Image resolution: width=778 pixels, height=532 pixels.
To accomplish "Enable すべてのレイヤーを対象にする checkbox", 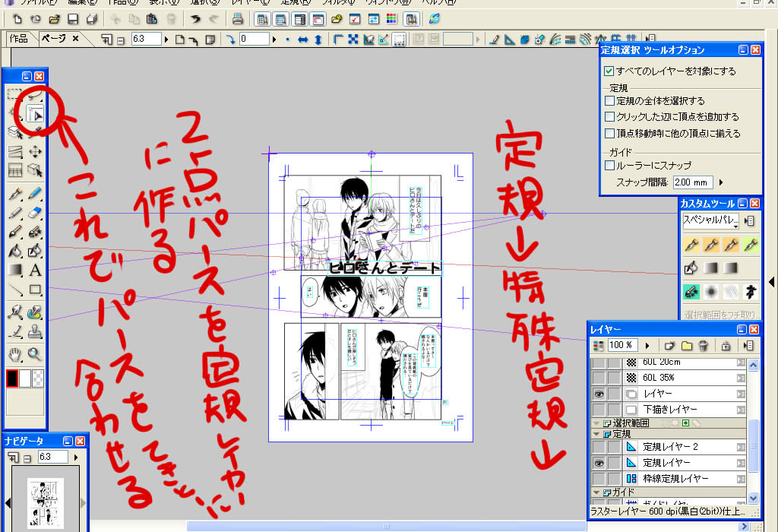I will pyautogui.click(x=609, y=71).
